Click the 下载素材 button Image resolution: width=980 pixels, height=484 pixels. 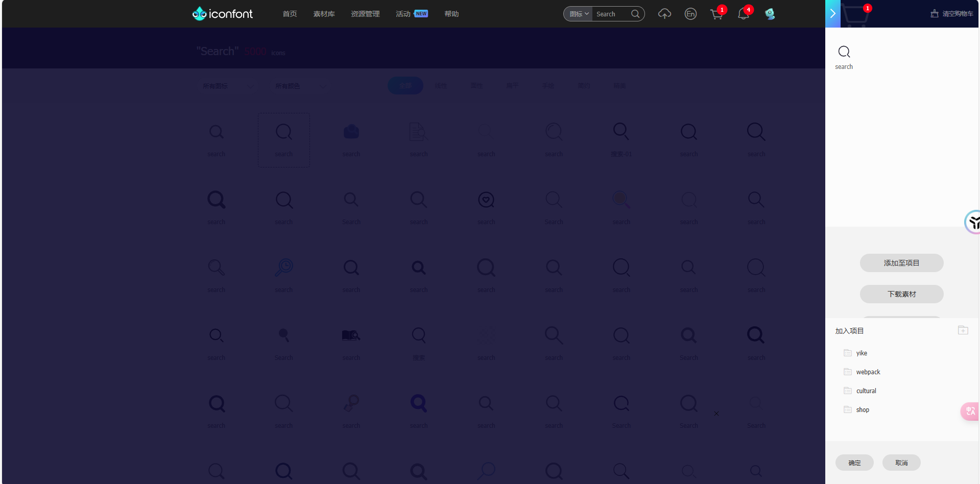pos(901,294)
